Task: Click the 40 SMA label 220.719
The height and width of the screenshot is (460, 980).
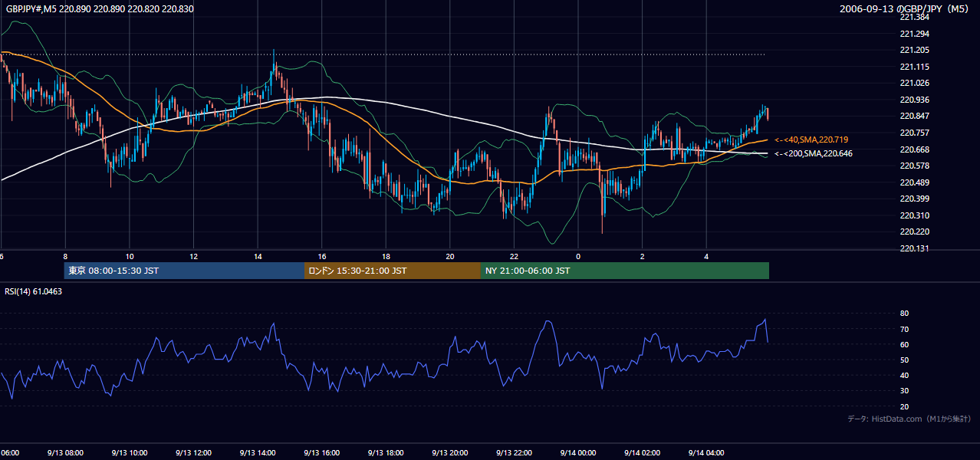Action: [811, 140]
